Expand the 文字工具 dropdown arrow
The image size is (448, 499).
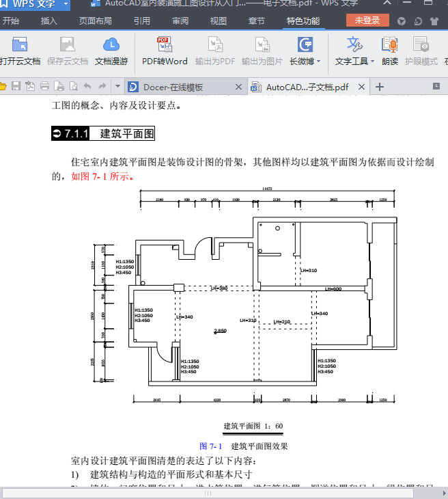(372, 62)
